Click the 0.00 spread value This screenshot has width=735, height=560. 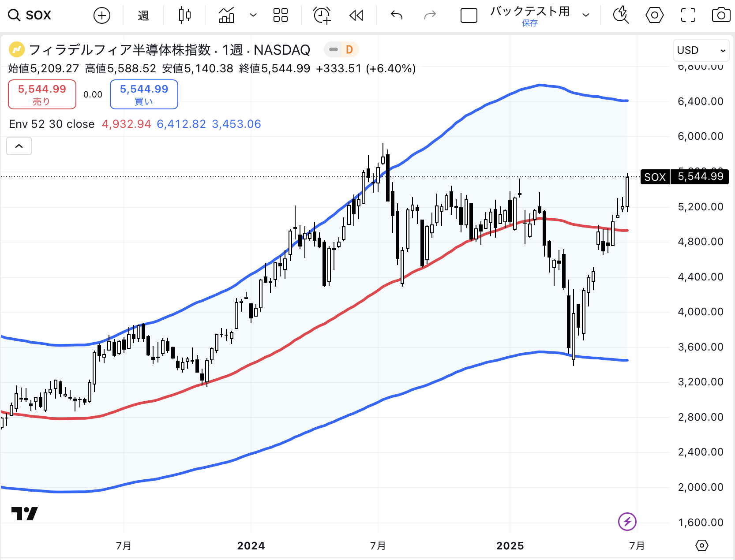pos(93,94)
